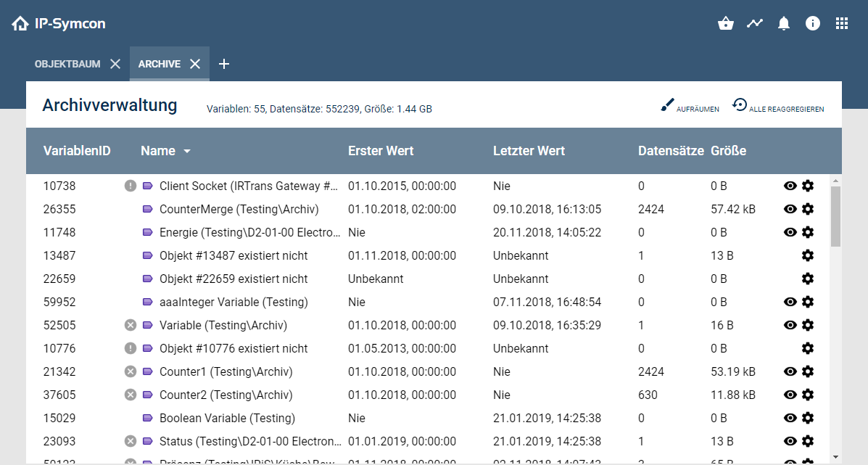Viewport: 868px width, 465px height.
Task: Click the IP-Symcon home logo
Action: click(x=59, y=23)
